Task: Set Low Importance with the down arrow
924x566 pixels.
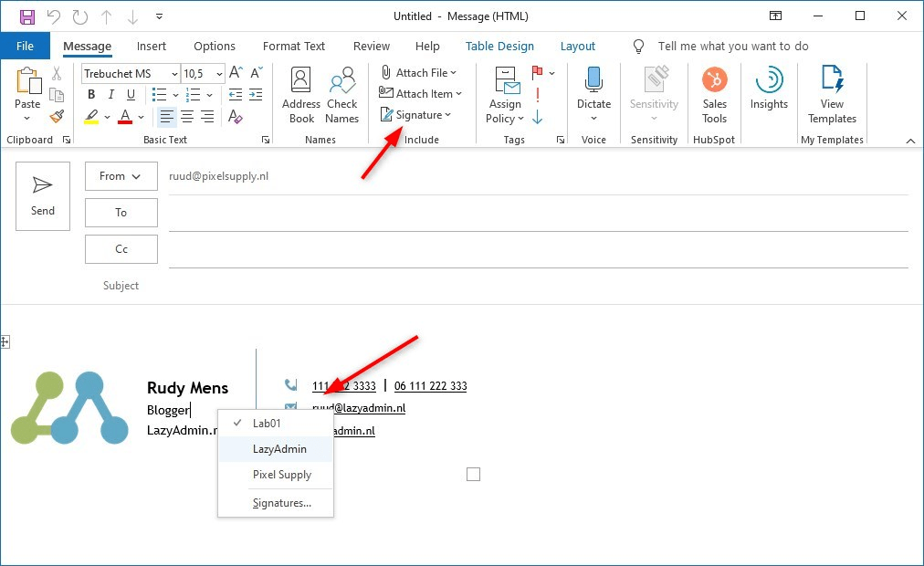Action: point(538,116)
